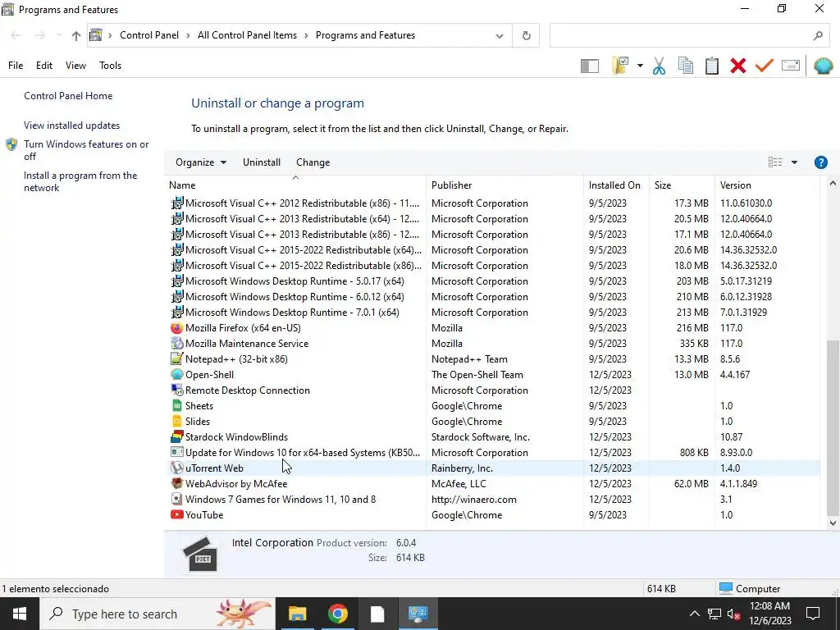Open View installed updates link
Screen dimensions: 840x630
tap(72, 126)
